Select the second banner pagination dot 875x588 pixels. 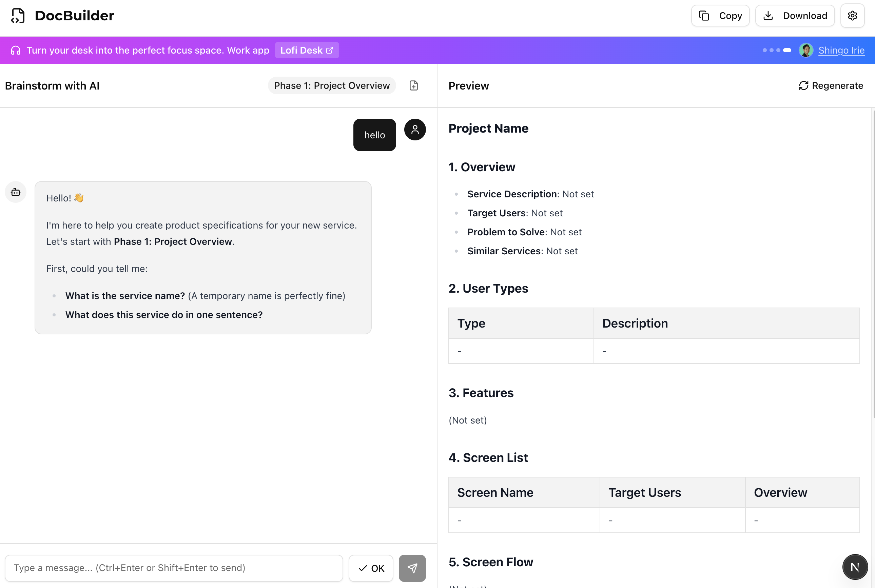[772, 50]
